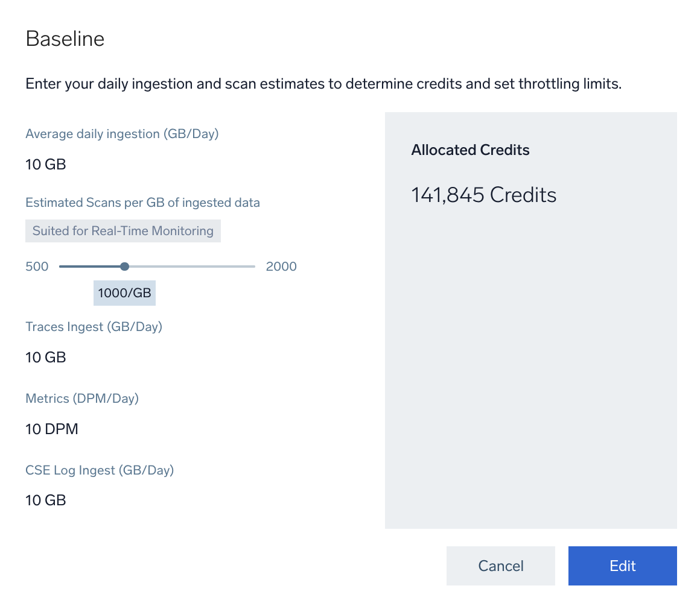
Task: Click the Traces Ingest (GB/Day) label
Action: pyautogui.click(x=94, y=327)
